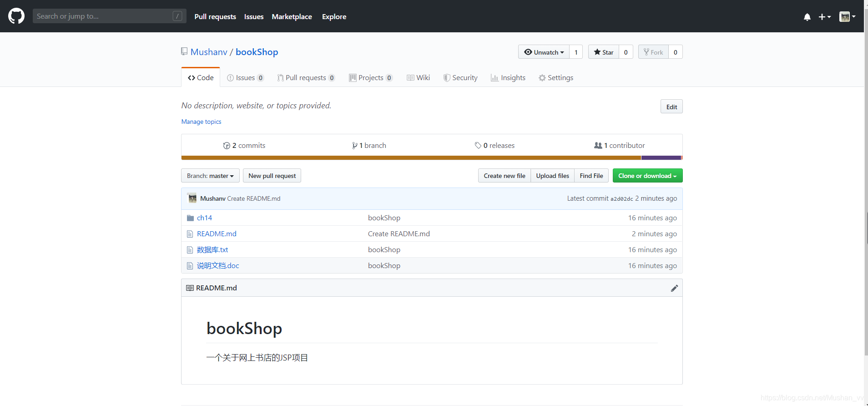Click bookShop commit message in ch14 row
This screenshot has width=868, height=406.
tap(384, 218)
